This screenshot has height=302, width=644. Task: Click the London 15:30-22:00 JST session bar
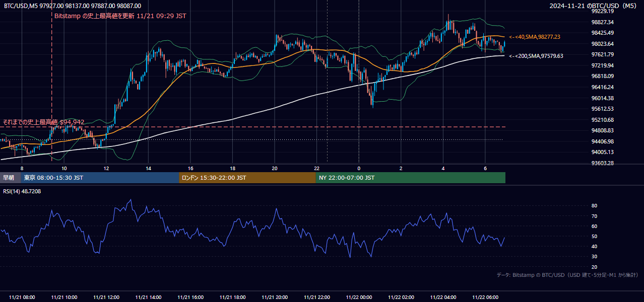point(247,178)
